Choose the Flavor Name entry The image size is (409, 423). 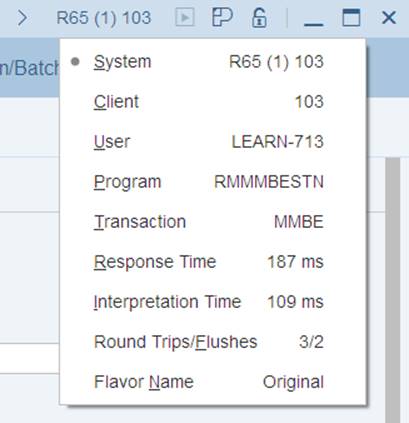coord(213,382)
